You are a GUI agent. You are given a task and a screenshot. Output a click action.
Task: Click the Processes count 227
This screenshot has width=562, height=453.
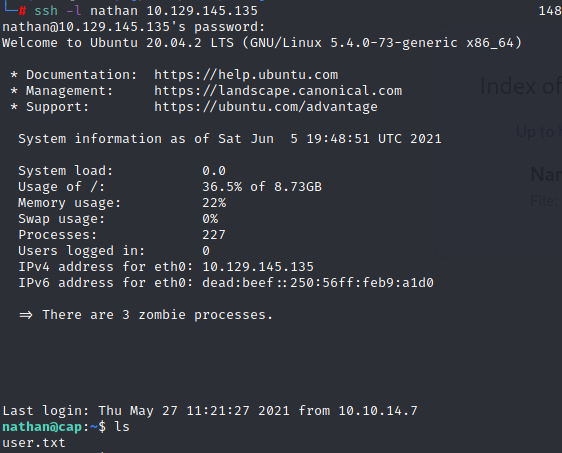coord(214,235)
